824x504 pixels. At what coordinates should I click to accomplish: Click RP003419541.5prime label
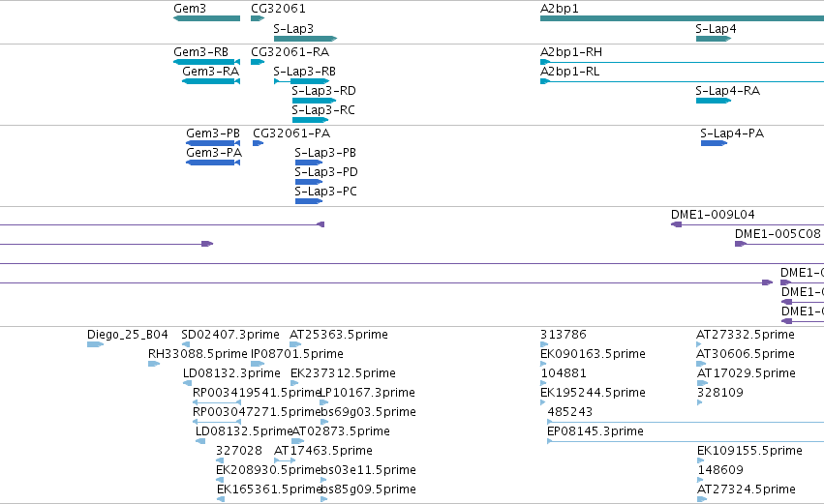(x=257, y=393)
